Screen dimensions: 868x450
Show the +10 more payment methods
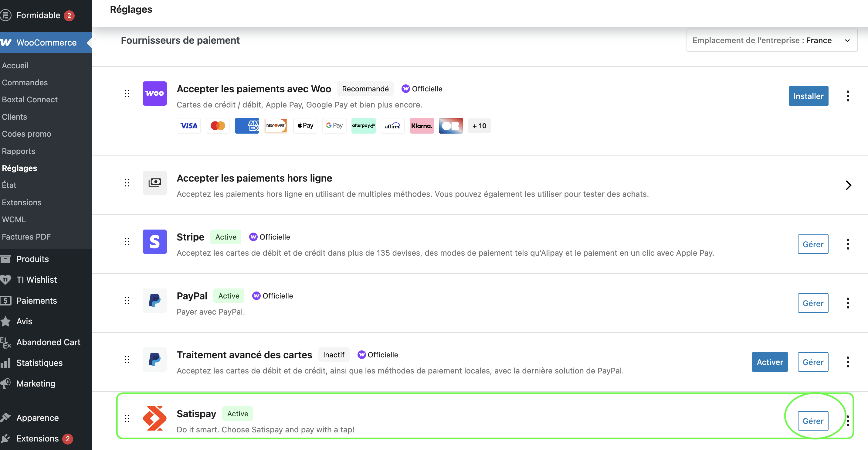click(x=479, y=126)
